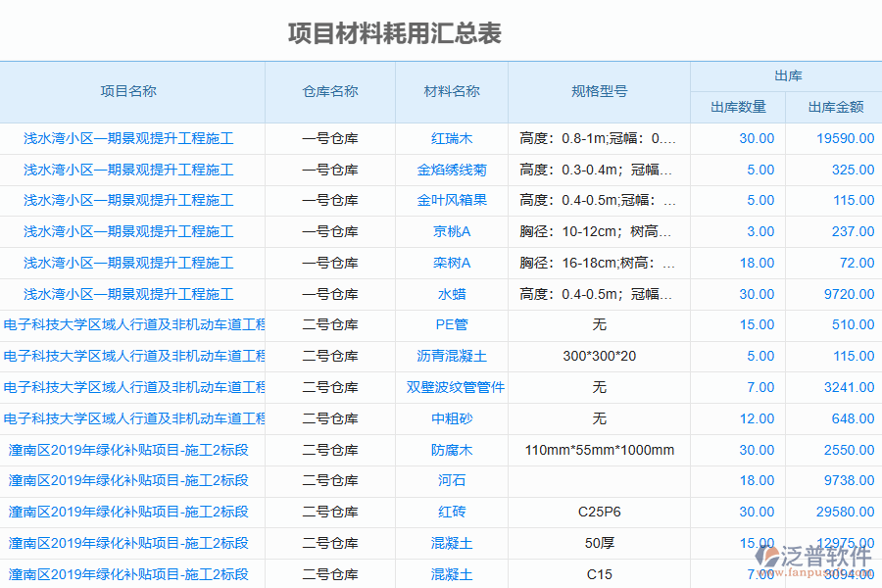This screenshot has height=588, width=882.
Task: Select the 一号仓库 cell for 红瑞木
Action: pyautogui.click(x=329, y=138)
